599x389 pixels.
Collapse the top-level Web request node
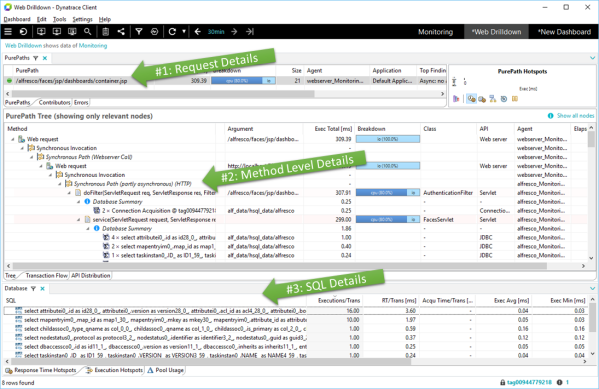13,139
